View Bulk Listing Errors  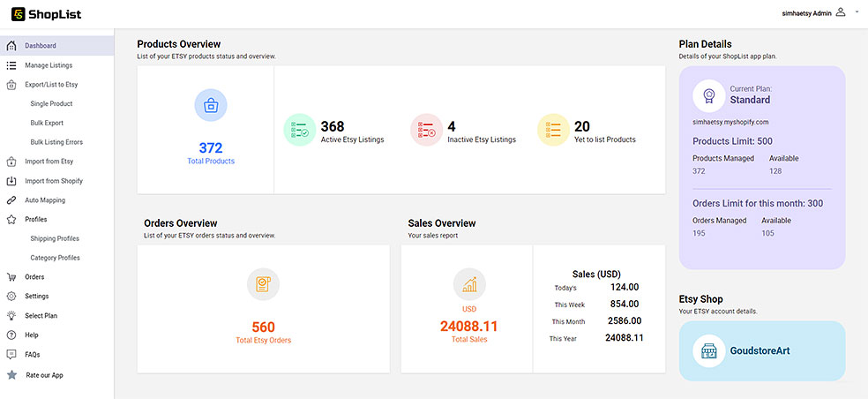56,142
